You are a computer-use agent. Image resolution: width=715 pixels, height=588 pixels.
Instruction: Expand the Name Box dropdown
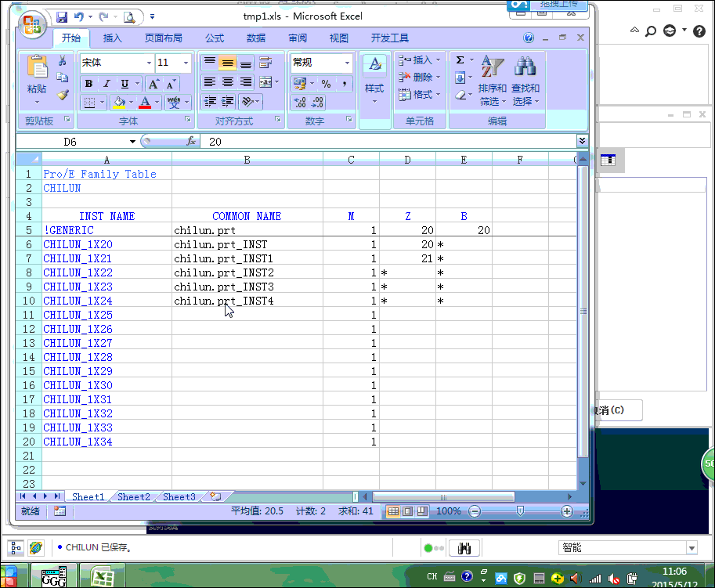[132, 142]
